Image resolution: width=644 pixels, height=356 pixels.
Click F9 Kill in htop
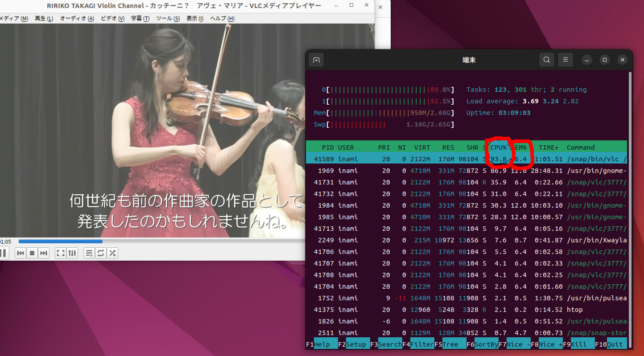[x=579, y=344]
